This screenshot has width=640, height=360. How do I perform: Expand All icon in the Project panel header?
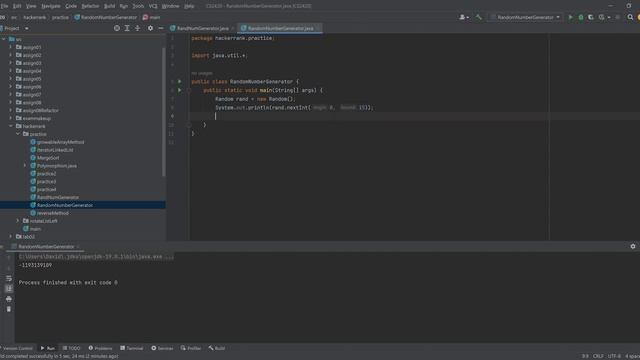pos(127,28)
